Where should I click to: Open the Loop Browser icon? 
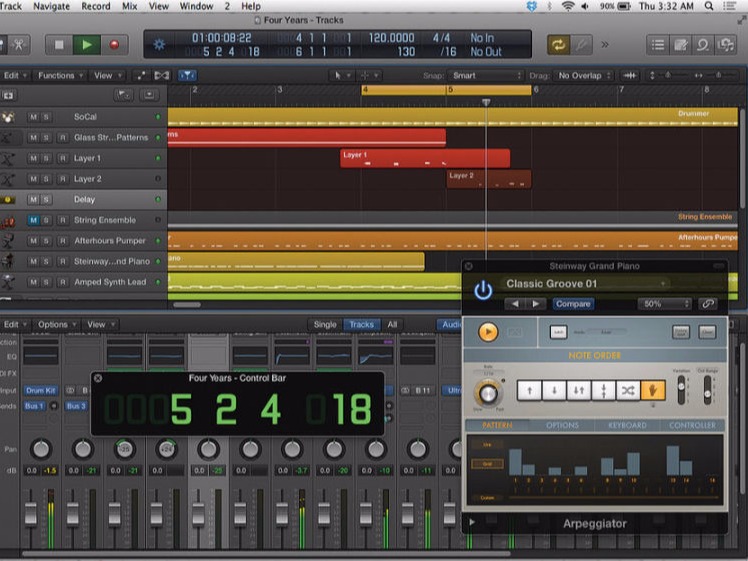[703, 45]
